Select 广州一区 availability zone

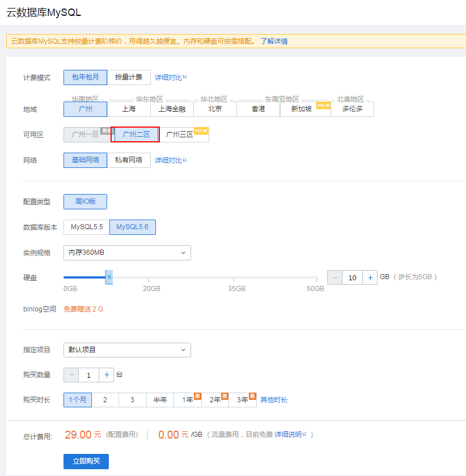click(x=87, y=134)
